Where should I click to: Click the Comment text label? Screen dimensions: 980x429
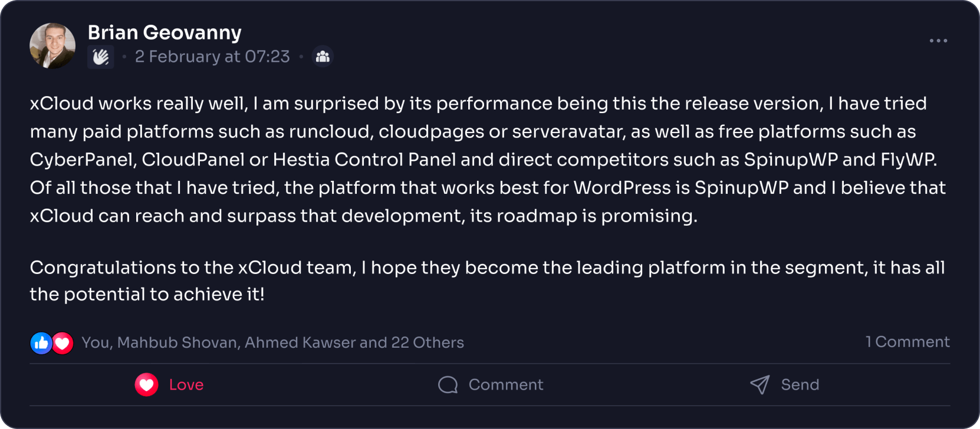[506, 385]
